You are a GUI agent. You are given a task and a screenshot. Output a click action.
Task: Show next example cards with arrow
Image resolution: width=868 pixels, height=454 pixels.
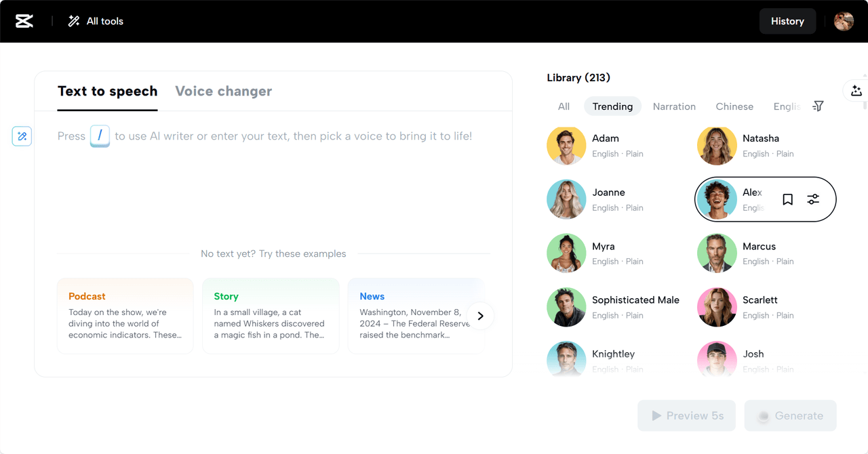[480, 316]
